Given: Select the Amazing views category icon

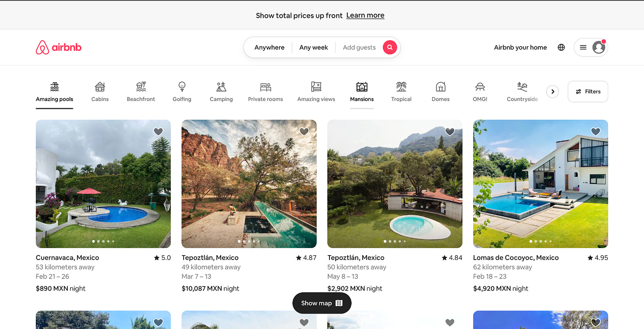Looking at the screenshot, I should click(x=316, y=86).
